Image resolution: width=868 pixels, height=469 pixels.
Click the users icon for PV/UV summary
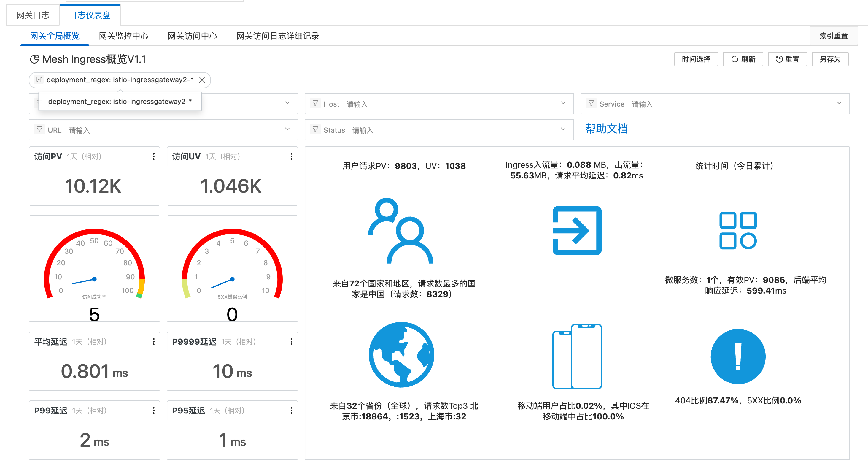401,231
